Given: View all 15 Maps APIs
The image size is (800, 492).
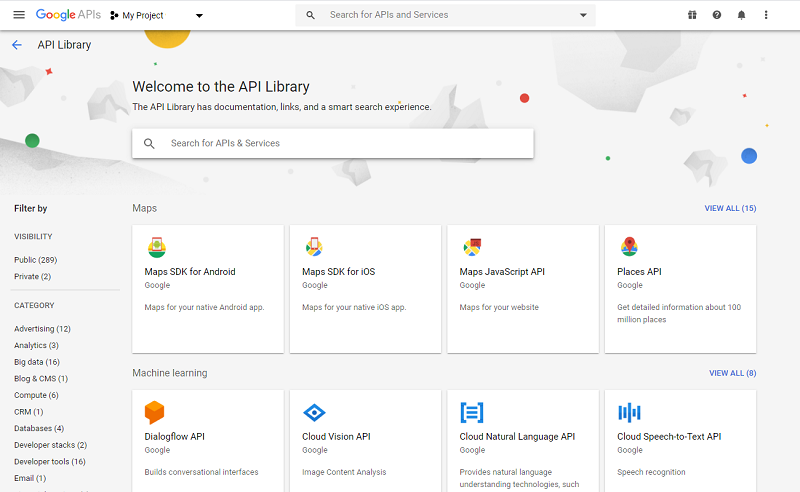Looking at the screenshot, I should tap(730, 208).
